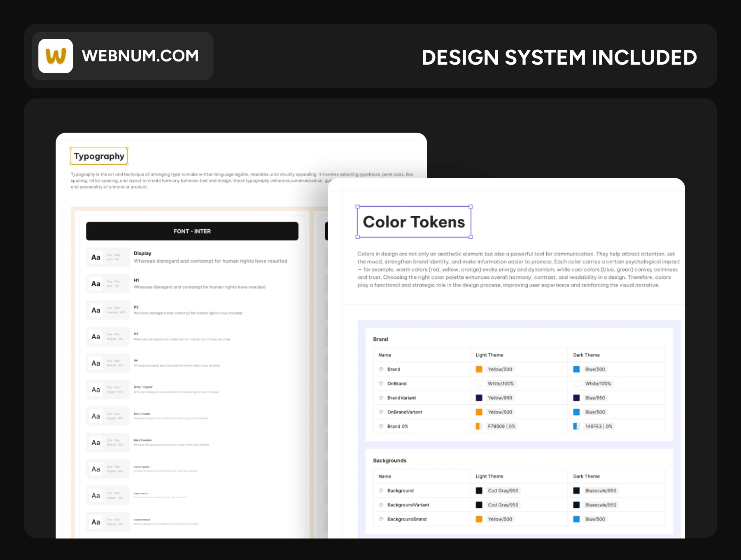Click Cod Gray/950 label in Background row
Viewport: 741px width, 560px height.
[x=503, y=490]
